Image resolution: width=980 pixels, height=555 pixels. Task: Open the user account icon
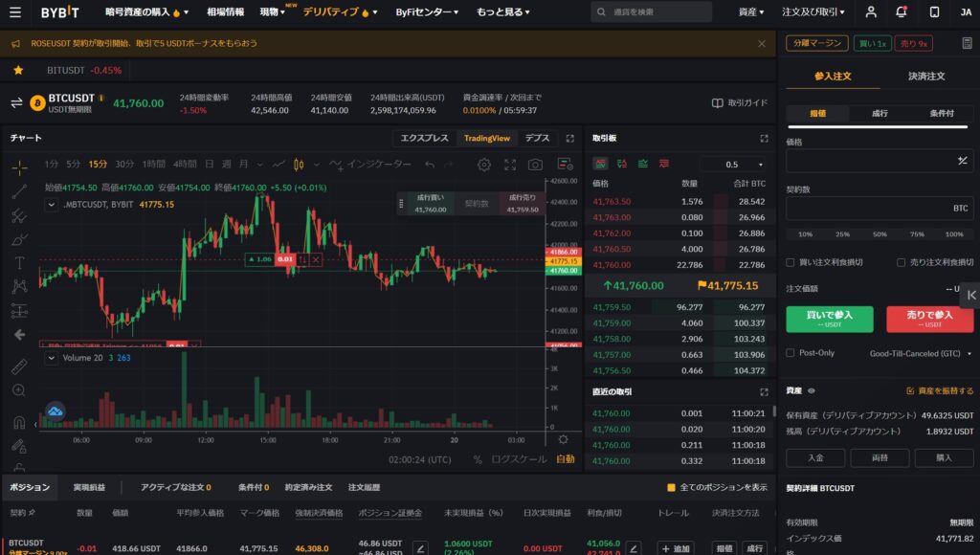point(871,11)
